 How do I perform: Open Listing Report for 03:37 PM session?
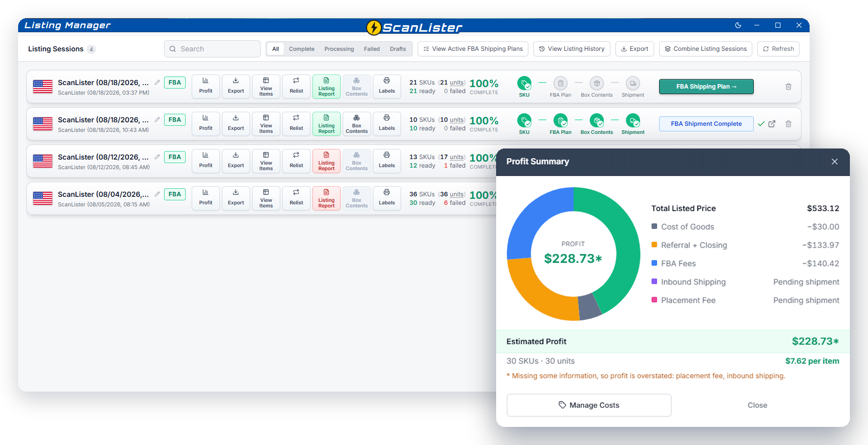(x=327, y=86)
